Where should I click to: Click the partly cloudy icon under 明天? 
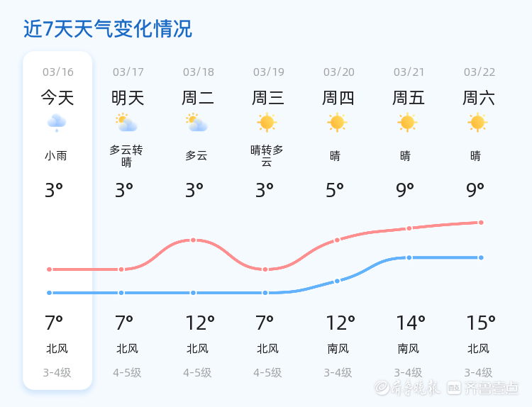(x=126, y=123)
